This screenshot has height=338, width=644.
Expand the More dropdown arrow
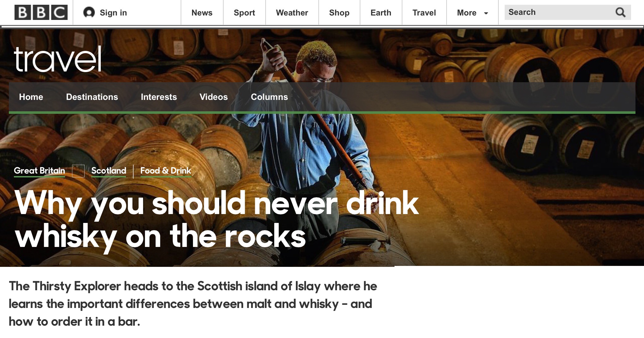pyautogui.click(x=486, y=13)
